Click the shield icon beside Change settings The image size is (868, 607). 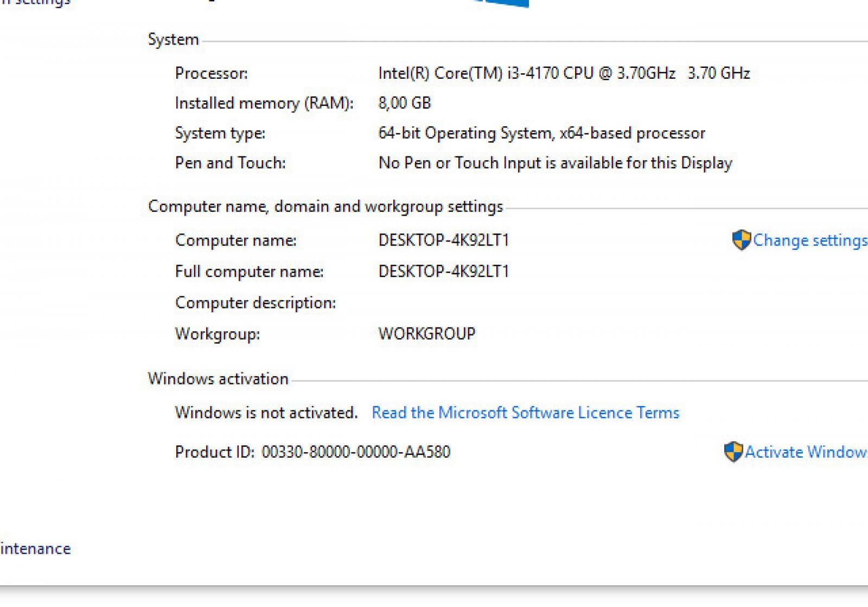point(741,240)
